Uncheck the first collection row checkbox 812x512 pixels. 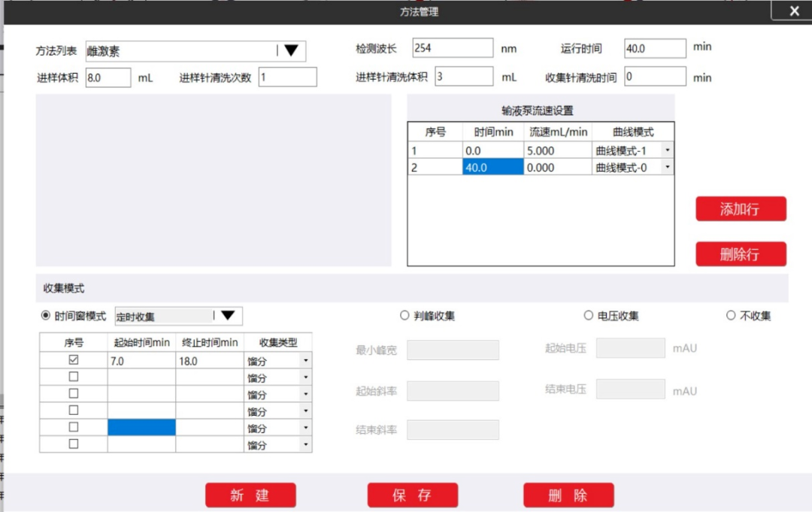click(71, 359)
